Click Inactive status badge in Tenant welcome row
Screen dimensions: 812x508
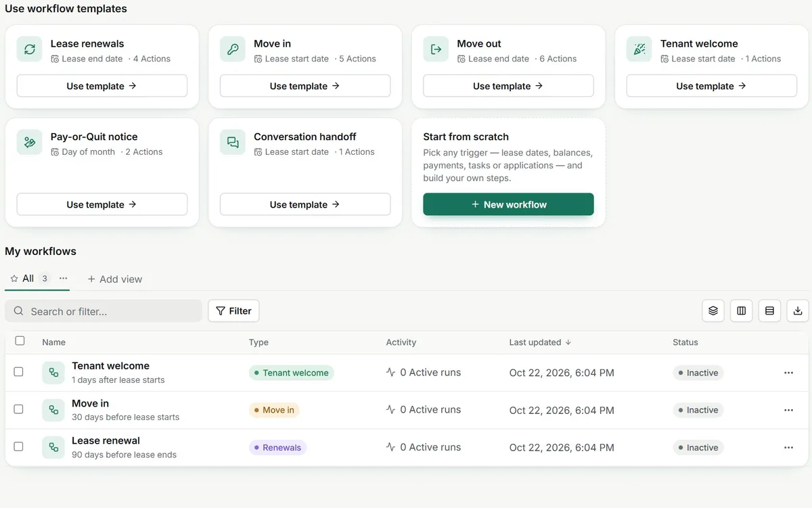(698, 373)
